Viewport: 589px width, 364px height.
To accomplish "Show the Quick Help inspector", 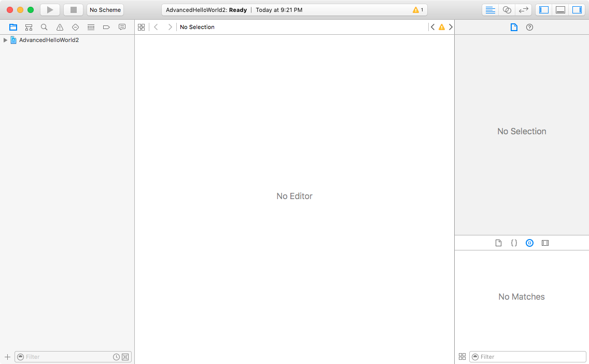I will tap(530, 27).
